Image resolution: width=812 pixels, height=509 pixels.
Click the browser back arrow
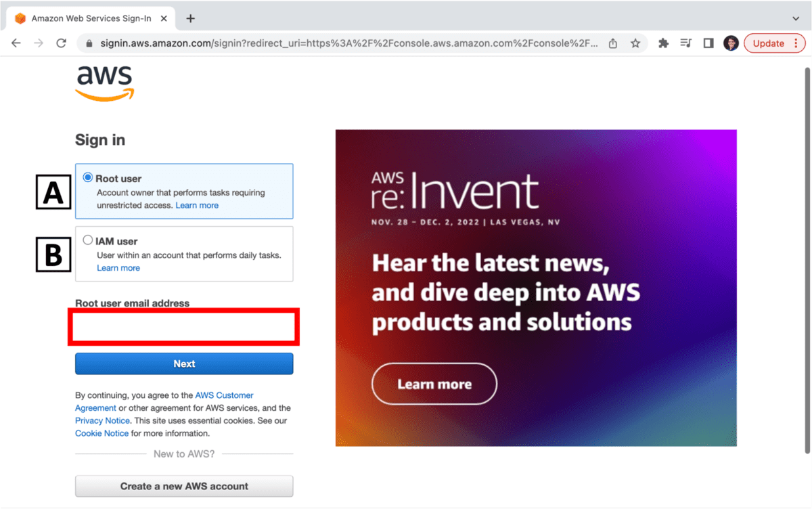click(x=16, y=43)
